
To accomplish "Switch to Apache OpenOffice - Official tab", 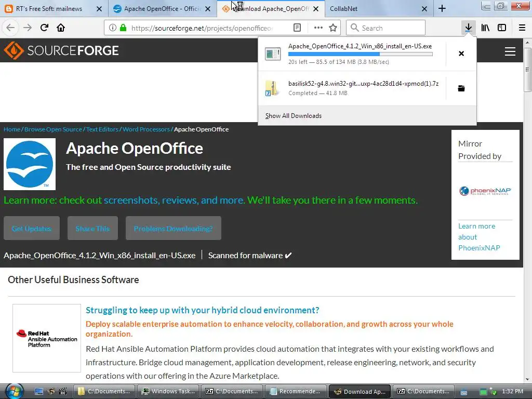I will (x=163, y=9).
